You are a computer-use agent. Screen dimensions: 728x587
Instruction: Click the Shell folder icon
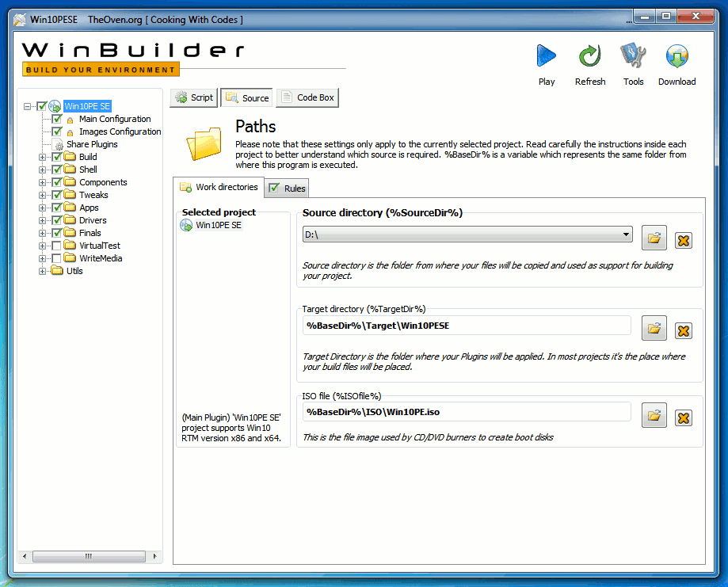coord(70,169)
